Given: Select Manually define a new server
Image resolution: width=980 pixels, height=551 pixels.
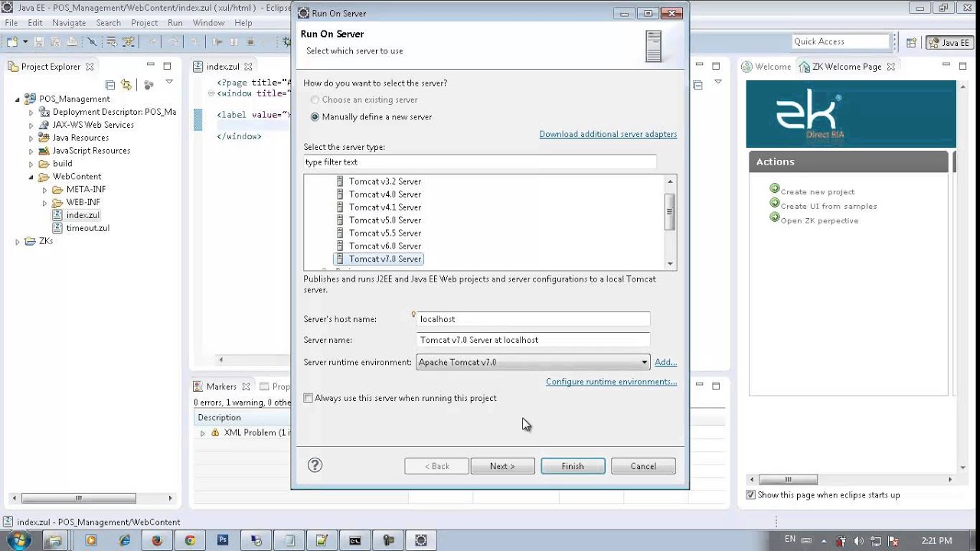Looking at the screenshot, I should [x=315, y=117].
